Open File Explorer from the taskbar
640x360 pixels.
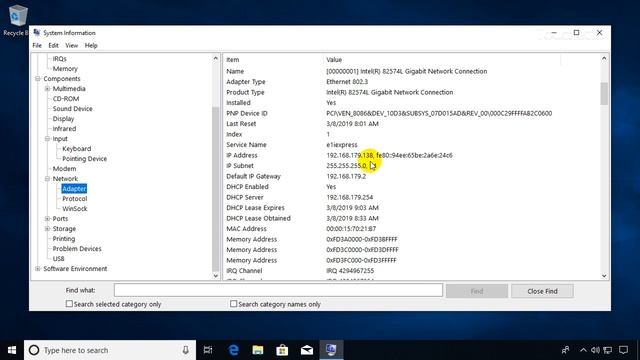(258, 350)
